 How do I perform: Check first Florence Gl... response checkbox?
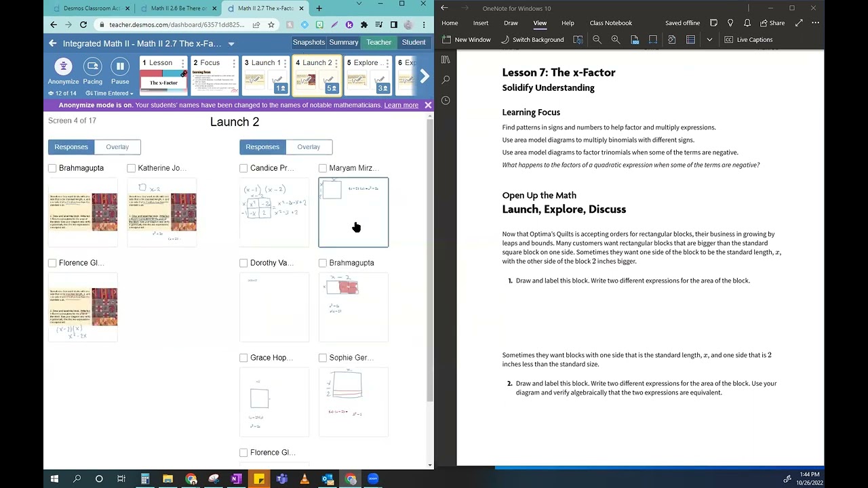(x=52, y=263)
